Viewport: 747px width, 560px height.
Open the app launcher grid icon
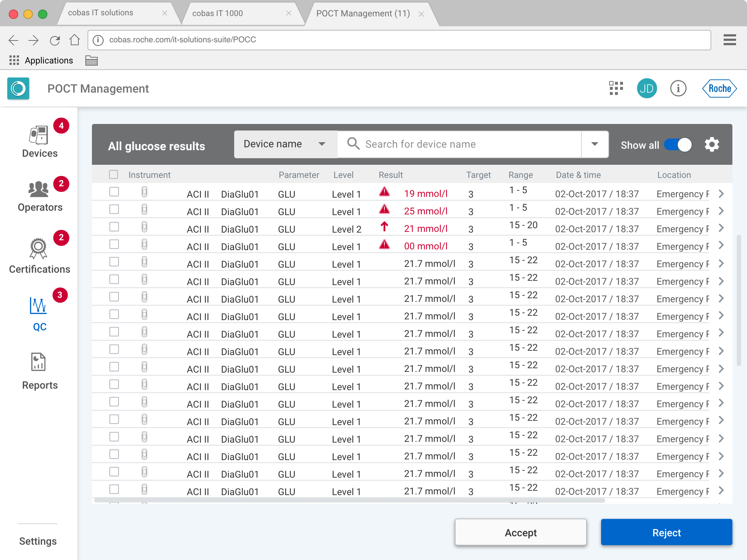click(616, 88)
